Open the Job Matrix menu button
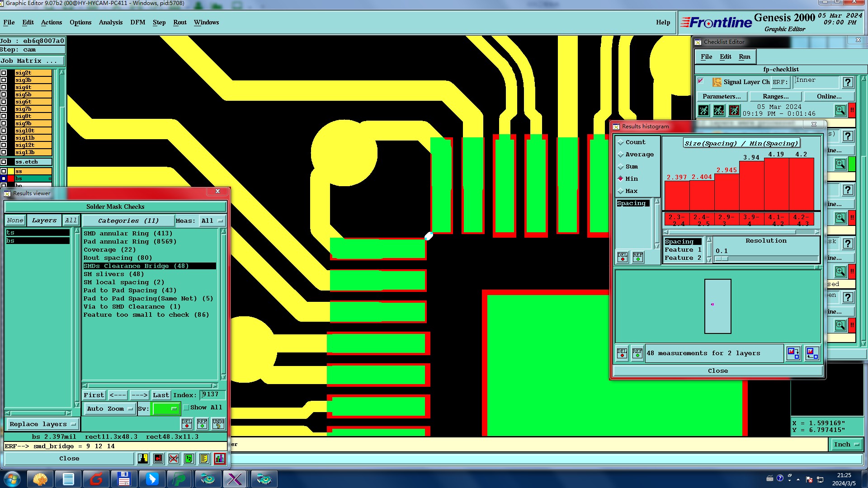868x488 pixels. [x=32, y=61]
